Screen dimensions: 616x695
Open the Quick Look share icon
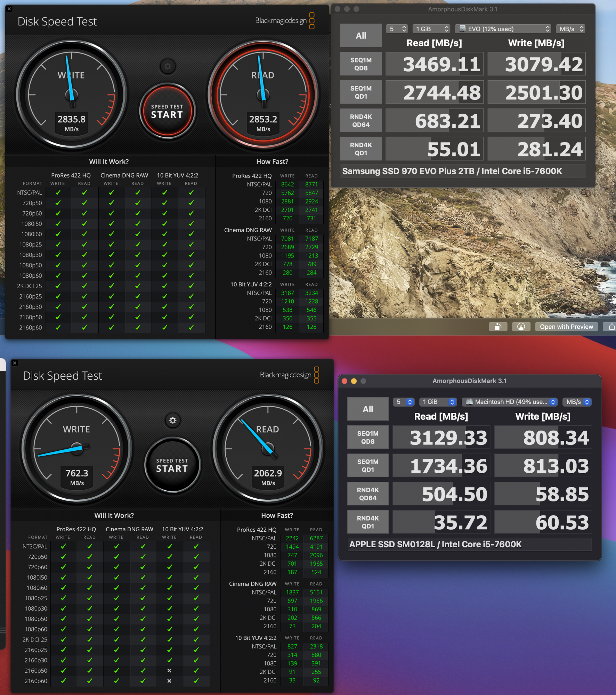point(611,327)
